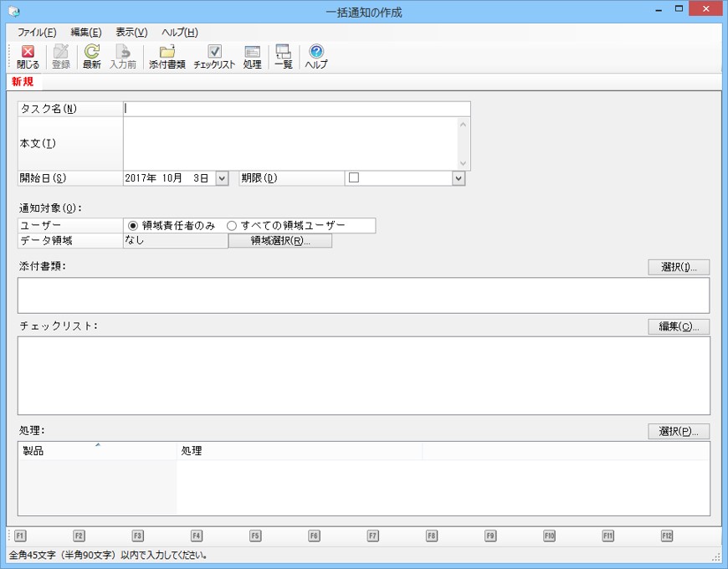Open the 一覧 list toolbar icon
Screen dimensions: 728x569
(x=283, y=52)
